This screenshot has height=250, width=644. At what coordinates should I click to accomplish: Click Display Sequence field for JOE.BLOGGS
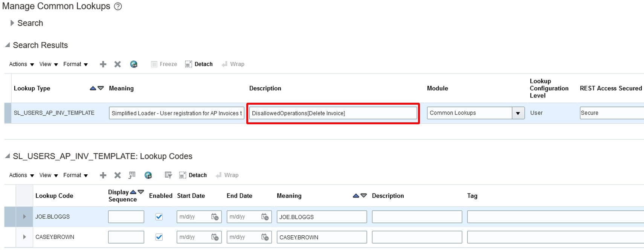tap(126, 217)
